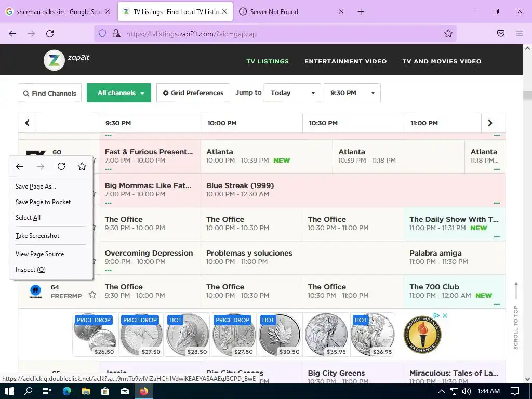The image size is (532, 399).
Task: Click Money Metals Exchange logo
Action: [422, 335]
